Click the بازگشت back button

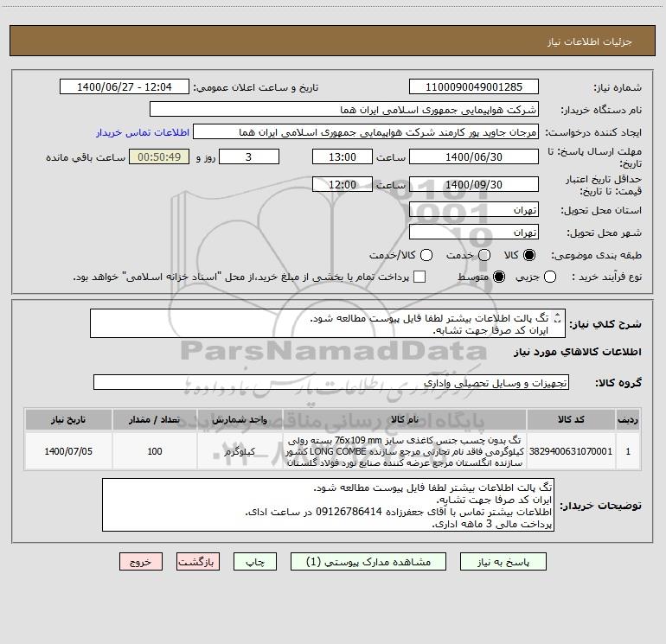(x=198, y=562)
